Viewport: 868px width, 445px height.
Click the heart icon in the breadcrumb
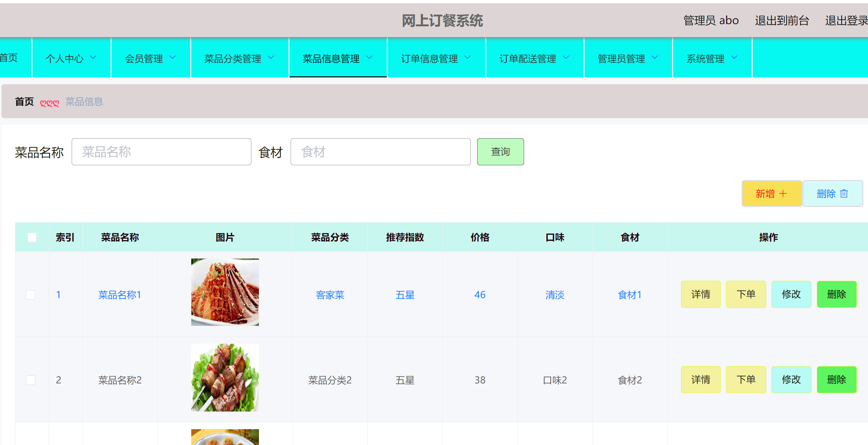click(49, 102)
